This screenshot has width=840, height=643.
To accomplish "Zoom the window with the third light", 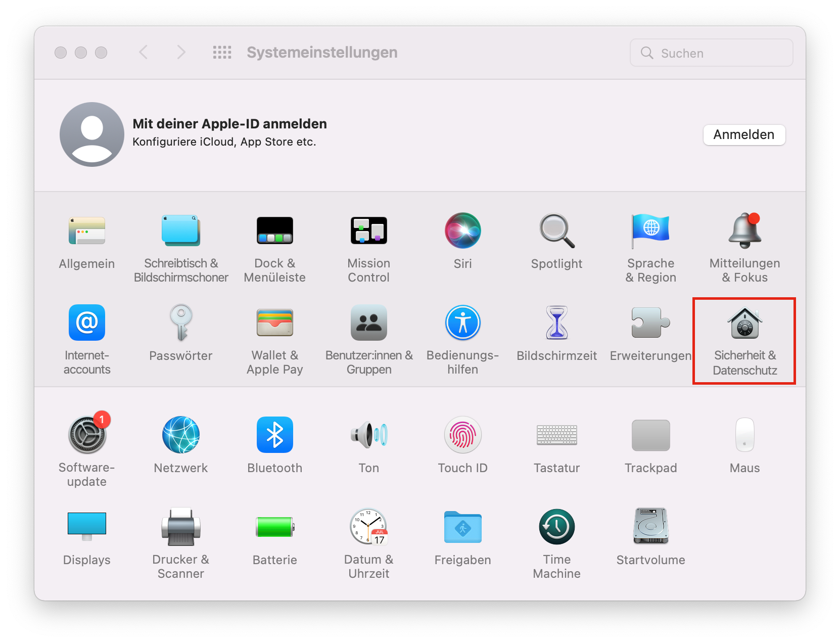I will pyautogui.click(x=101, y=53).
